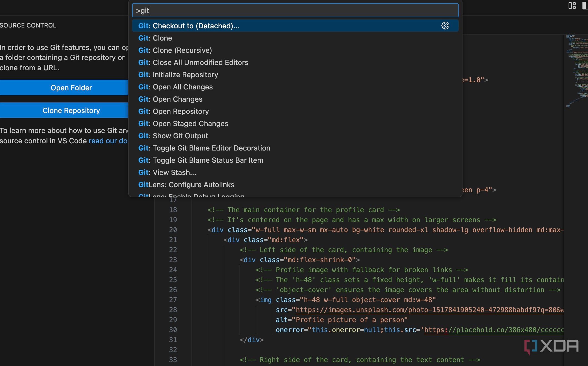Viewport: 588px width, 366px height.
Task: Click the 'It's centered on the page' comment
Action: coord(352,220)
